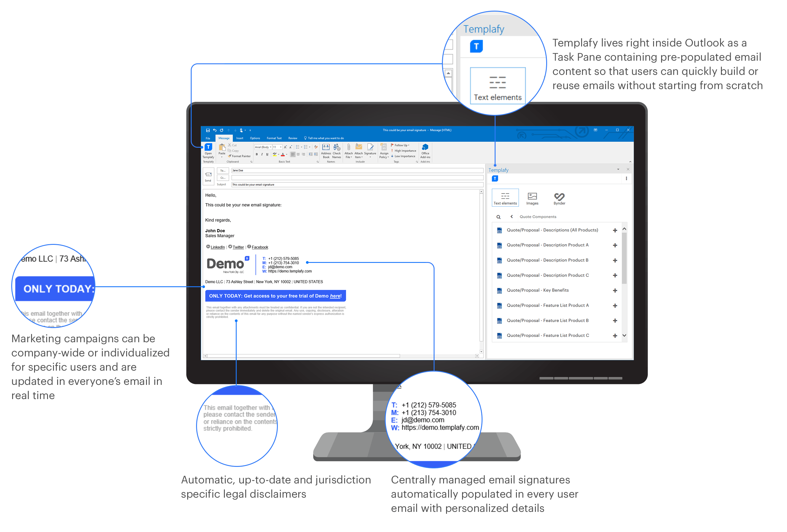Save the message via the floppy icon
Screen dimensions: 787x532
click(x=208, y=130)
